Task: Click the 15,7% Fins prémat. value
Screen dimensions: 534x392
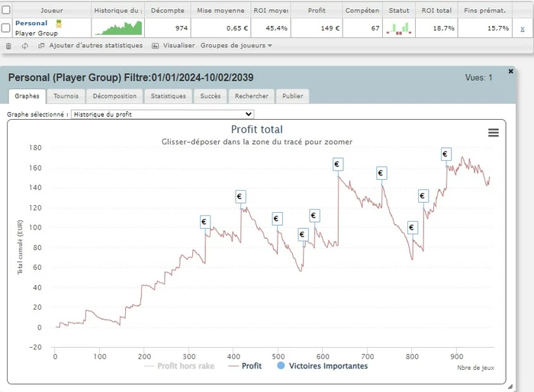Action: (x=498, y=28)
